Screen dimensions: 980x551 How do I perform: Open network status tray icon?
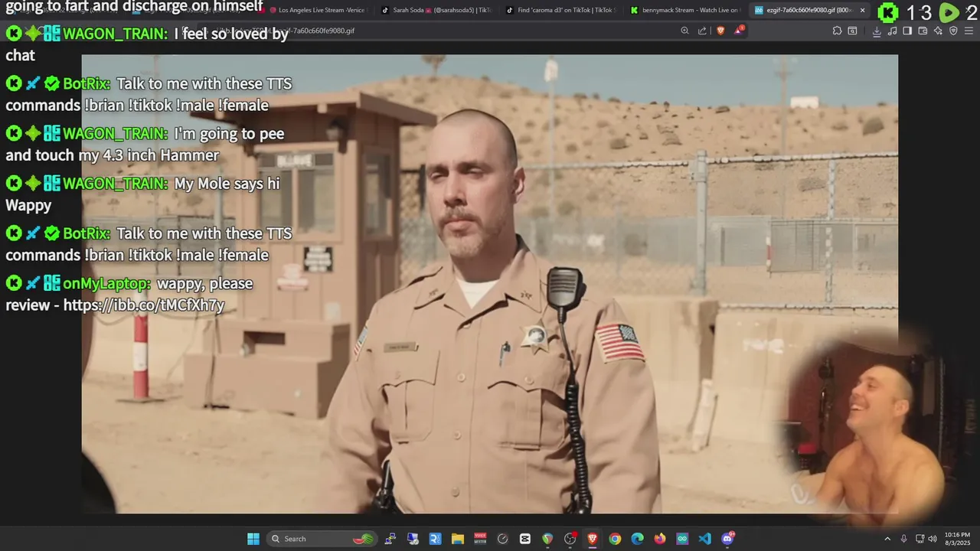[x=920, y=539]
